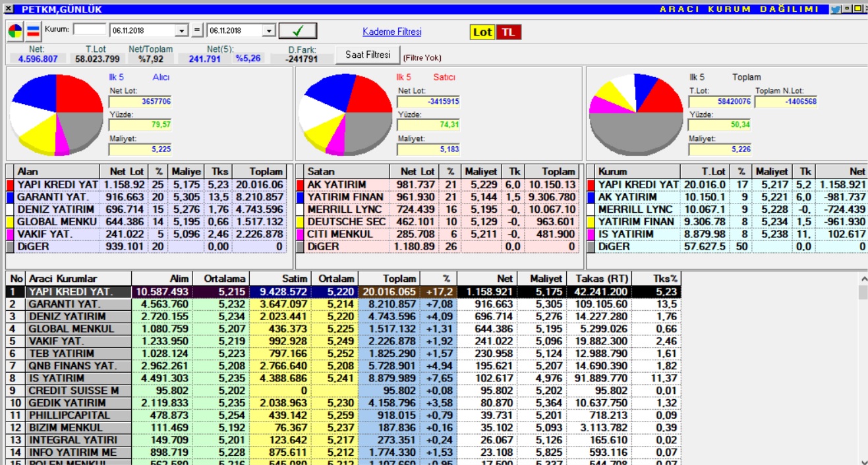The width and height of the screenshot is (868, 465).
Task: Click the Twitter bird icon in title bar
Action: (x=835, y=9)
